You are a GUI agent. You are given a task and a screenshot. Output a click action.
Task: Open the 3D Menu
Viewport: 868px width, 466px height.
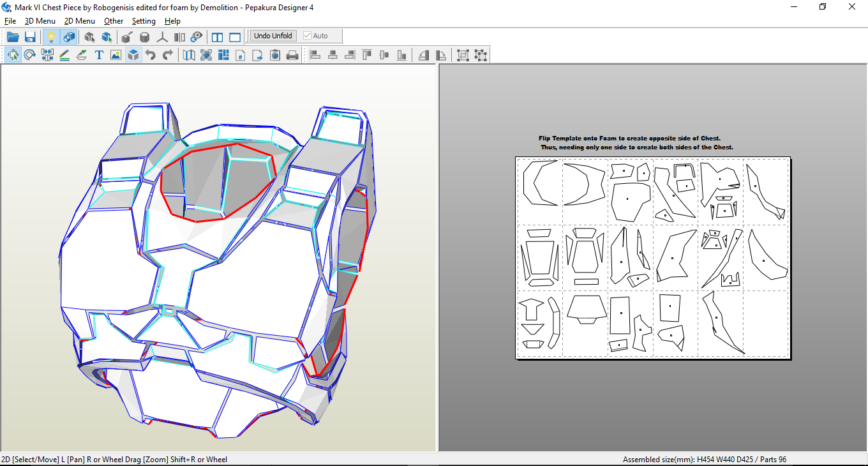tap(40, 21)
